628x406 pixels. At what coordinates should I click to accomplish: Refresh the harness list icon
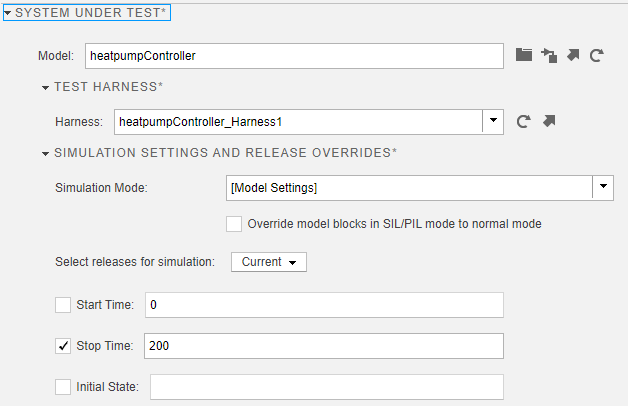point(523,122)
